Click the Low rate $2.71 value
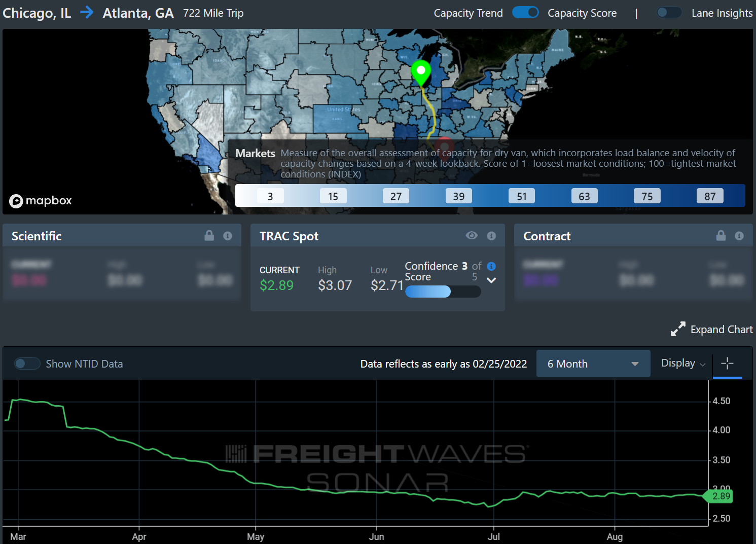Image resolution: width=756 pixels, height=544 pixels. 387,285
